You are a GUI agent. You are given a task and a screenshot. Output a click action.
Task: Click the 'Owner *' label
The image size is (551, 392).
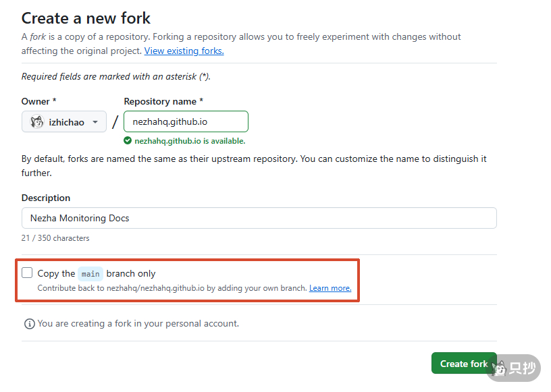[38, 101]
